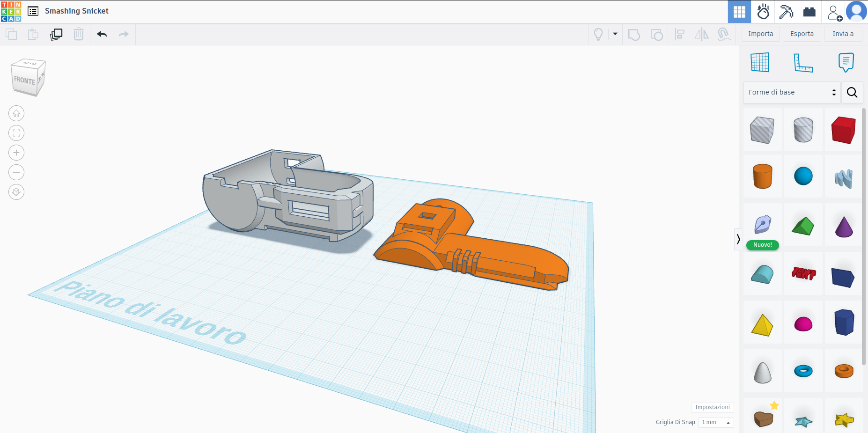Zoom in with the plus button
The width and height of the screenshot is (868, 433).
point(16,153)
